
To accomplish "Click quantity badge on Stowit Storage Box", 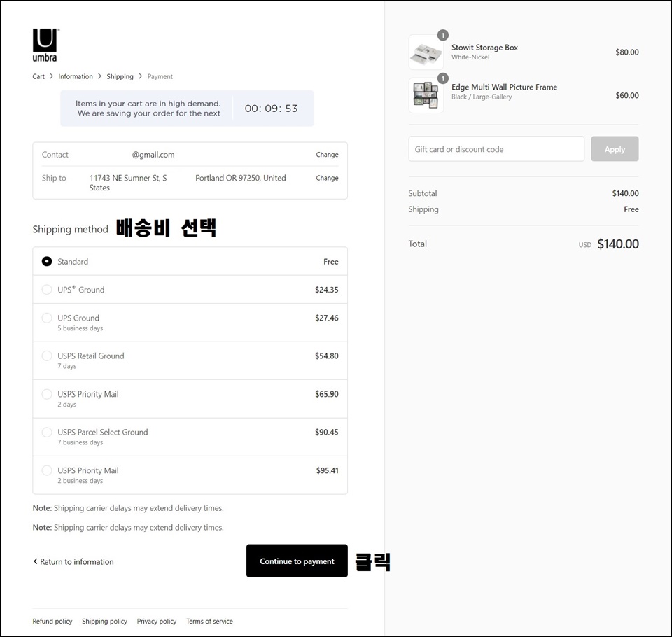I will click(x=442, y=35).
